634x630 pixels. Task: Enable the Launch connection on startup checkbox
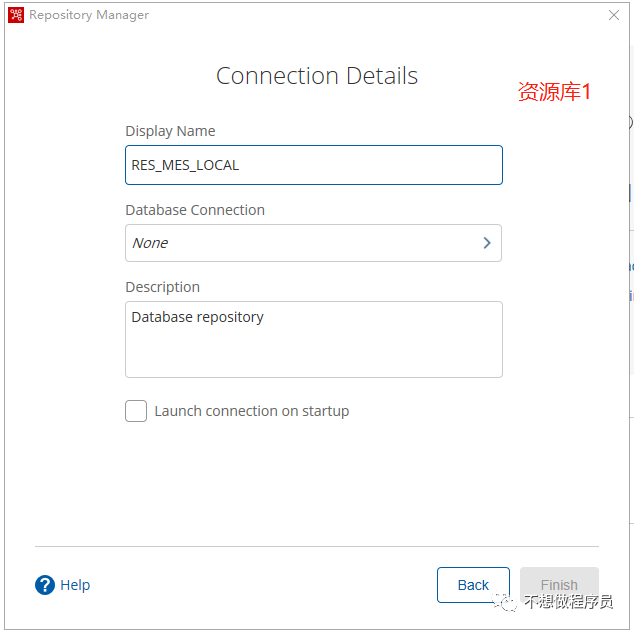click(x=136, y=411)
